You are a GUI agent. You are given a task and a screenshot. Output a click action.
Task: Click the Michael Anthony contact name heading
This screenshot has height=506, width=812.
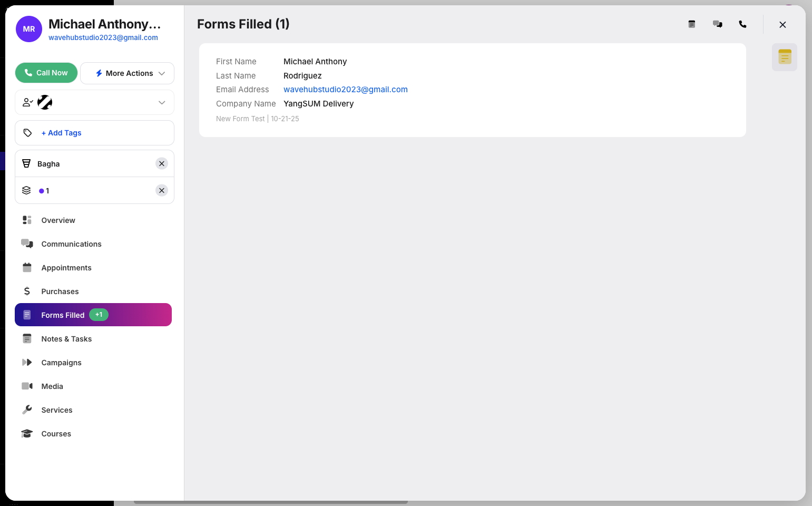click(105, 24)
